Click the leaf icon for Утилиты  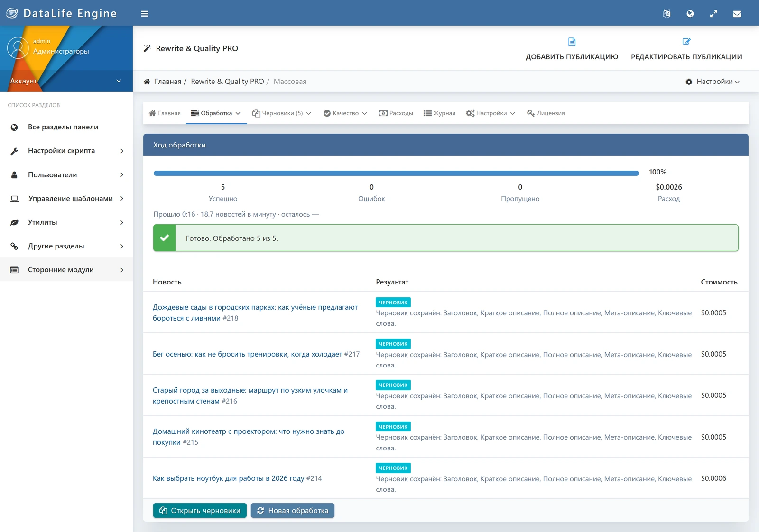[14, 222]
